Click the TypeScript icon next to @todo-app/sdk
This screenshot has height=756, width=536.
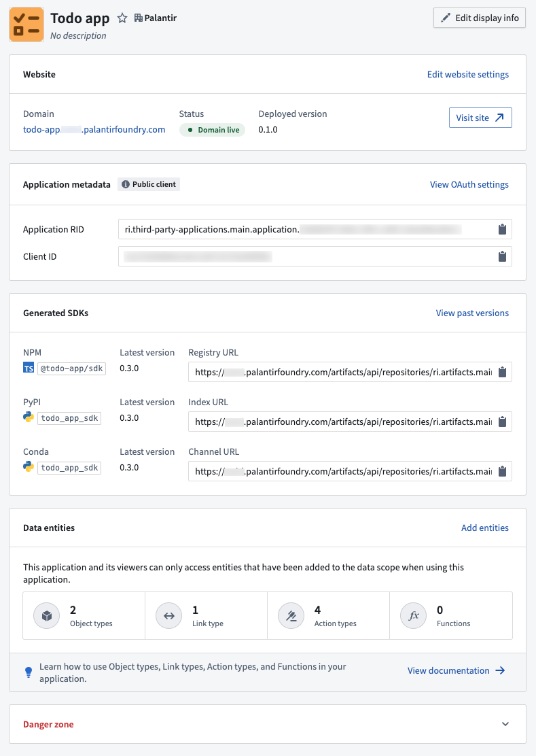pos(29,368)
